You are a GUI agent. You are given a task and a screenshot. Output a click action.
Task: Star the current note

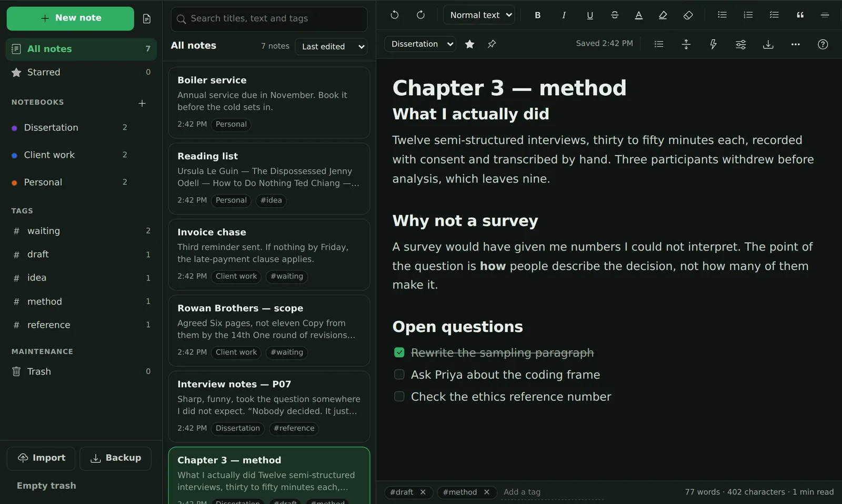point(470,44)
